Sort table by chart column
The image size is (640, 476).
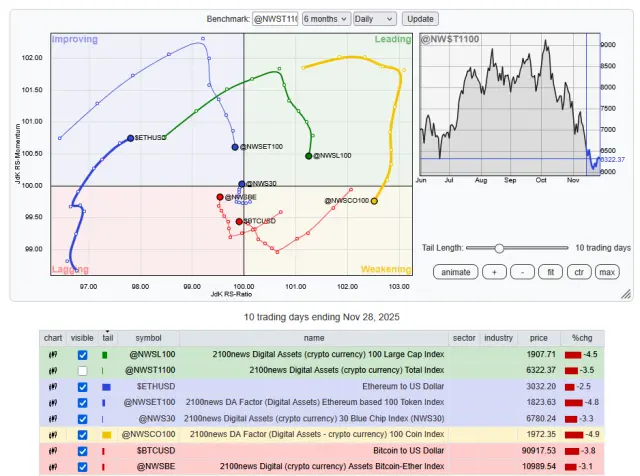point(53,338)
